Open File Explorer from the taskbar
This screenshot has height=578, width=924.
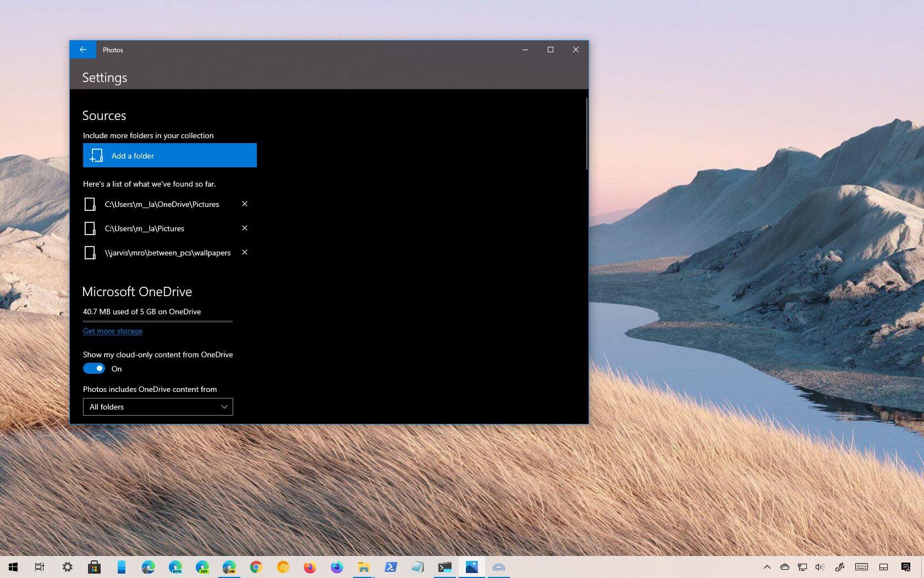coord(364,567)
